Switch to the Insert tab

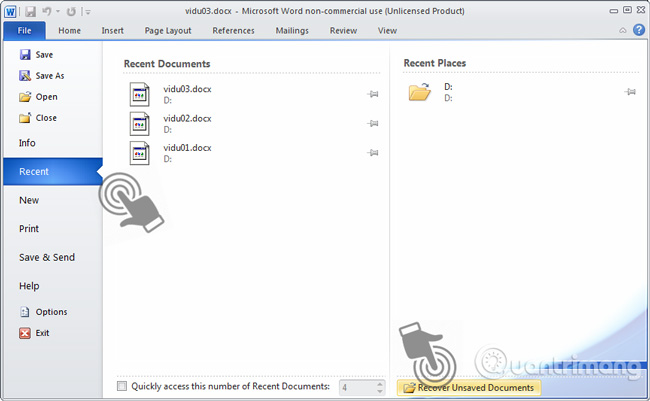click(112, 31)
